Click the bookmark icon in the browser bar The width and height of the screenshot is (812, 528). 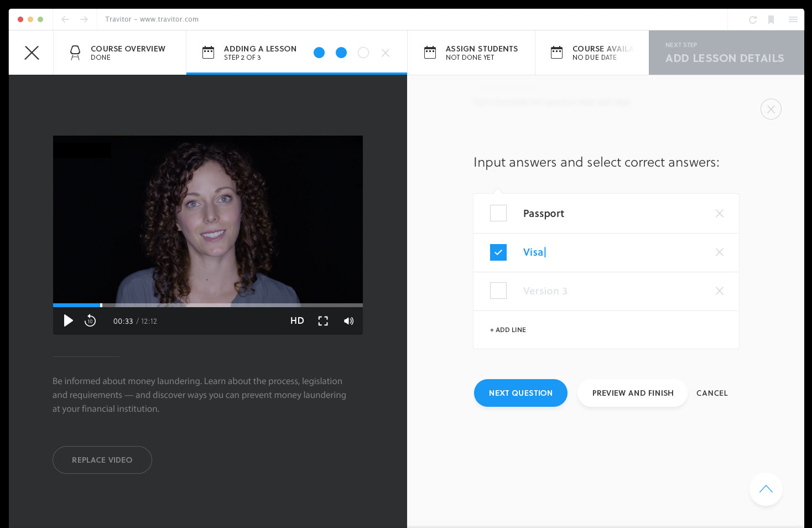coord(771,19)
